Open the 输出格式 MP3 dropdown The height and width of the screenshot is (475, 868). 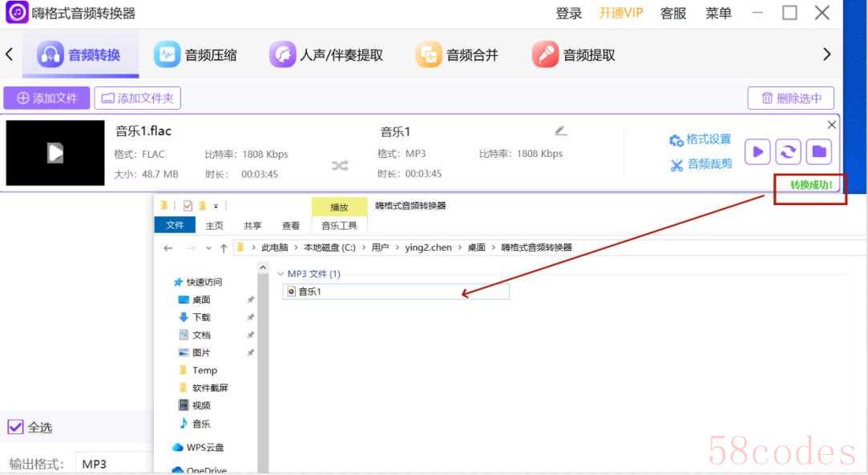(112, 464)
